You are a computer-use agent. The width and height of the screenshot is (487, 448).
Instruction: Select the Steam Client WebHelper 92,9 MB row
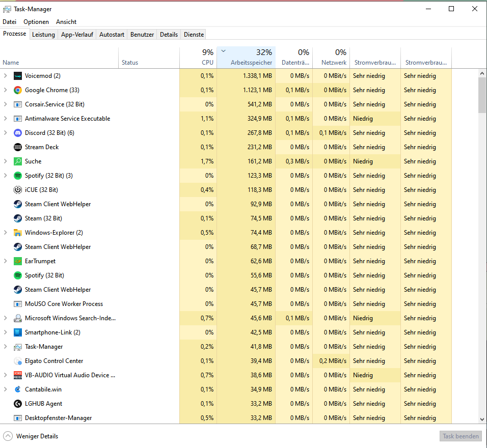click(226, 204)
